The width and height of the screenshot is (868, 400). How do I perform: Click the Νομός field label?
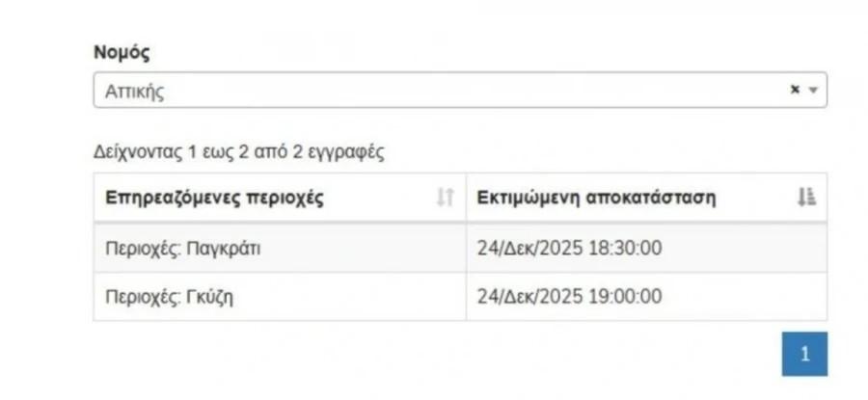pos(122,53)
